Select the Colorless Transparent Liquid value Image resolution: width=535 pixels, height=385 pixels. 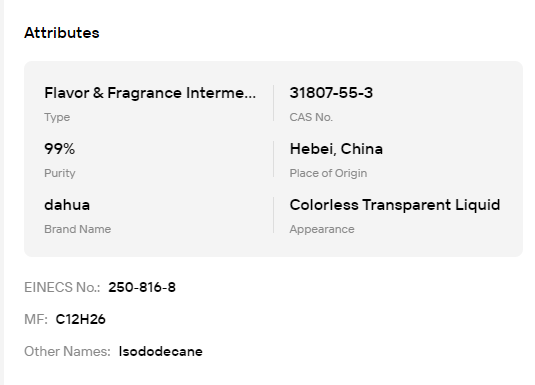[395, 205]
